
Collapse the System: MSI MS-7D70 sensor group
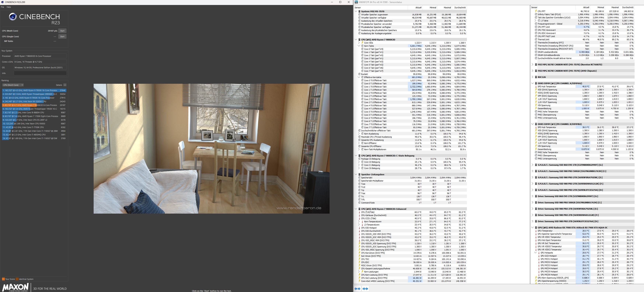pos(356,11)
